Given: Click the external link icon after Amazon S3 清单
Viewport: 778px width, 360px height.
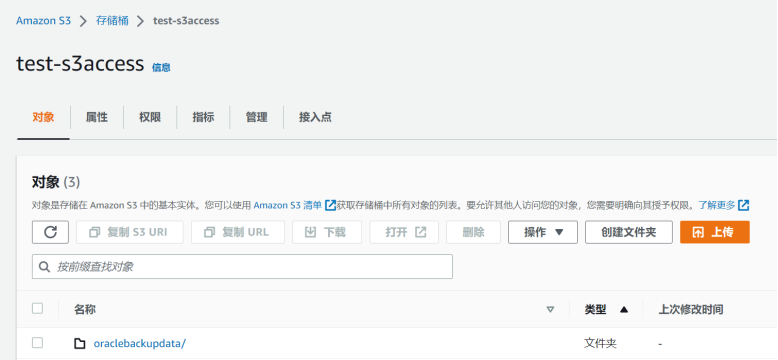Looking at the screenshot, I should (330, 205).
